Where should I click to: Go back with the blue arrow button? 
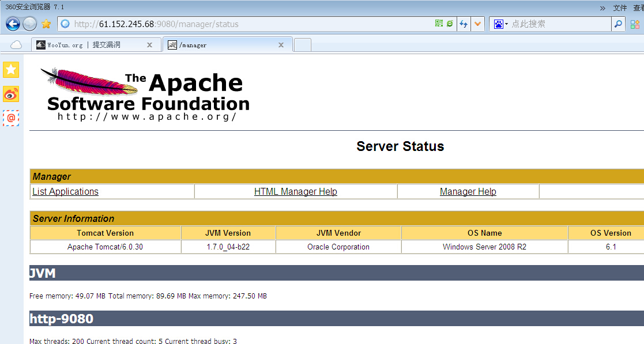click(13, 24)
